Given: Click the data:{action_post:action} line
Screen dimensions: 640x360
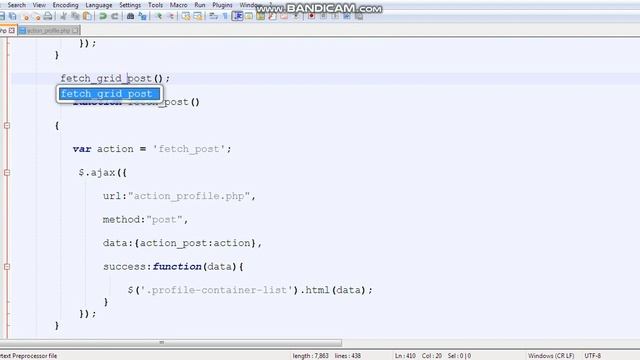Looking at the screenshot, I should tap(182, 243).
